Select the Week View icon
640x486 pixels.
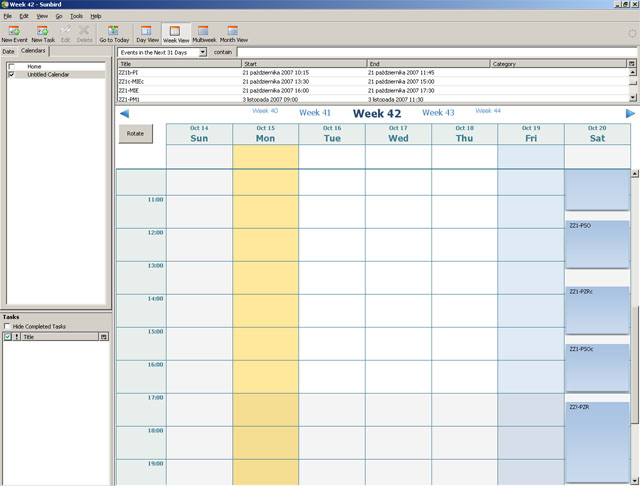(x=176, y=33)
